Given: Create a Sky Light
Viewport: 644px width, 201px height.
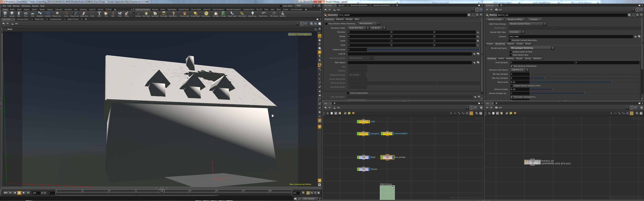Looking at the screenshot, I should click(x=216, y=14).
